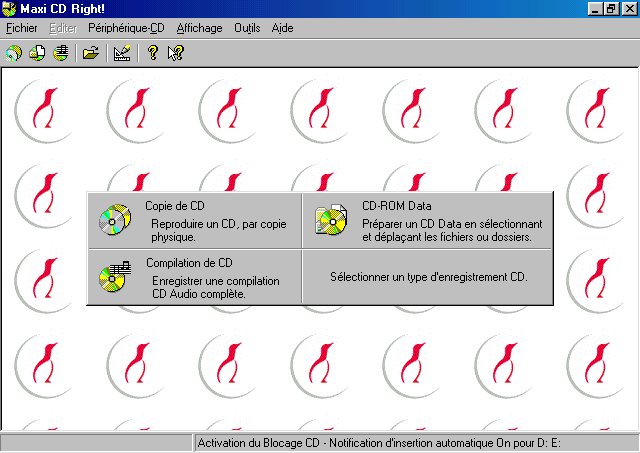Minimize the Maxi CD Right! window
The width and height of the screenshot is (640, 453).
(595, 9)
